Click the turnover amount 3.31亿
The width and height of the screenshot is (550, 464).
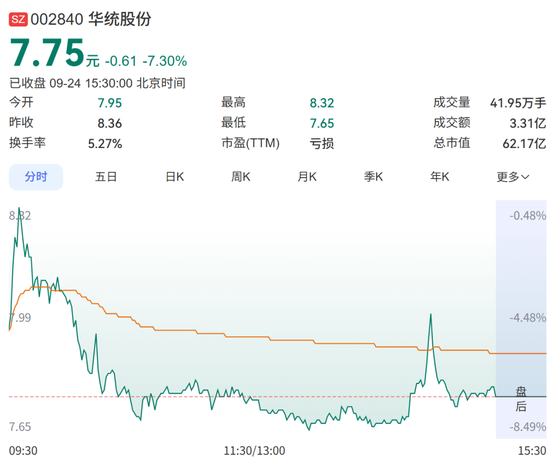click(x=528, y=123)
